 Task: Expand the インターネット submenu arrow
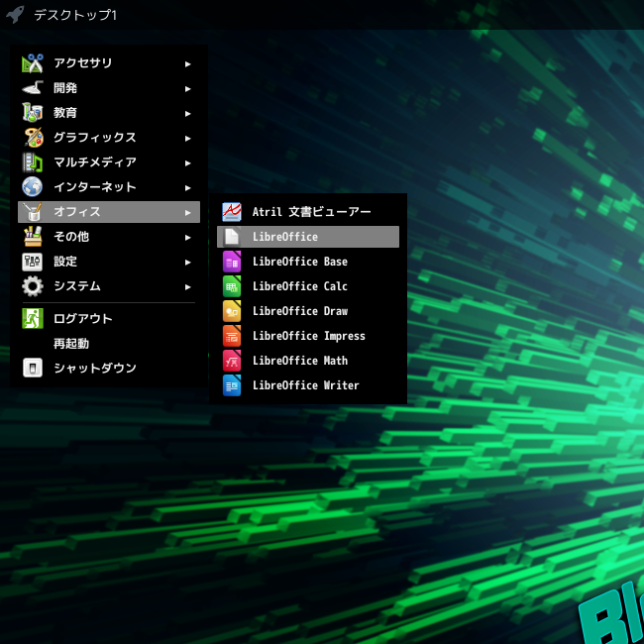click(188, 188)
